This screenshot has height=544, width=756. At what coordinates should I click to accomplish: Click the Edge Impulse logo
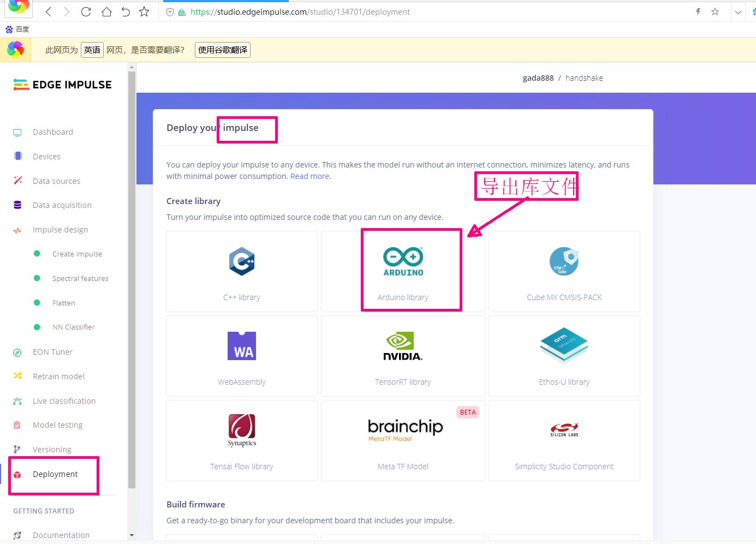point(62,85)
